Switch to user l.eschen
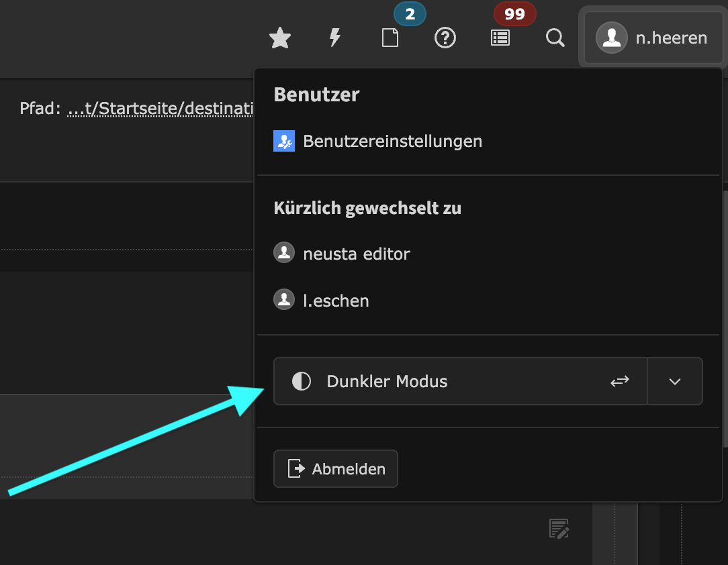This screenshot has height=565, width=728. (336, 301)
